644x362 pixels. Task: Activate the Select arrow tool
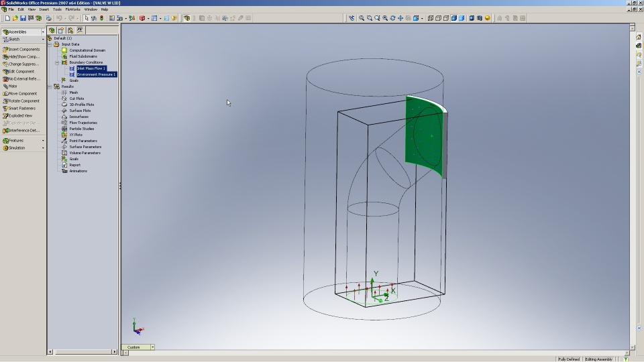coord(87,18)
